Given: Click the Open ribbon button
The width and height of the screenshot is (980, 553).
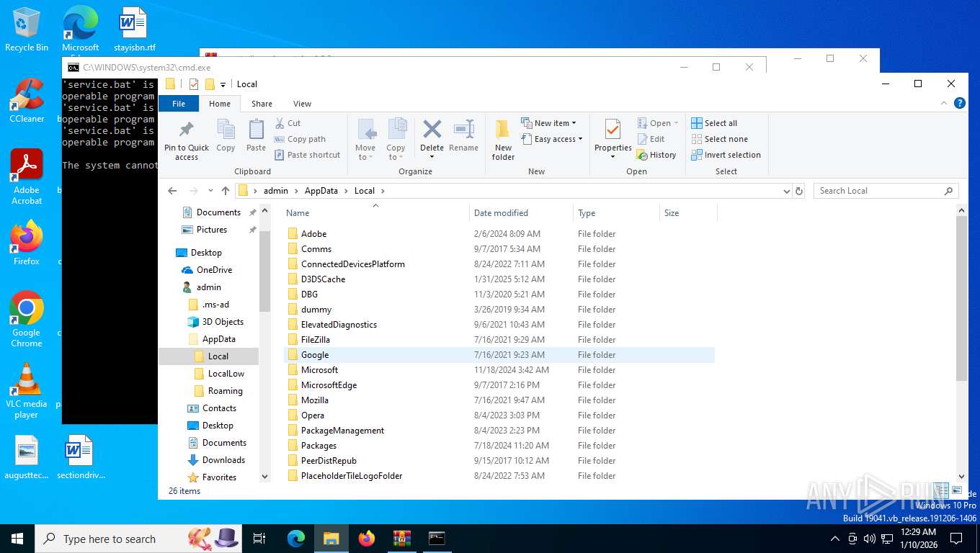Looking at the screenshot, I should tap(658, 123).
